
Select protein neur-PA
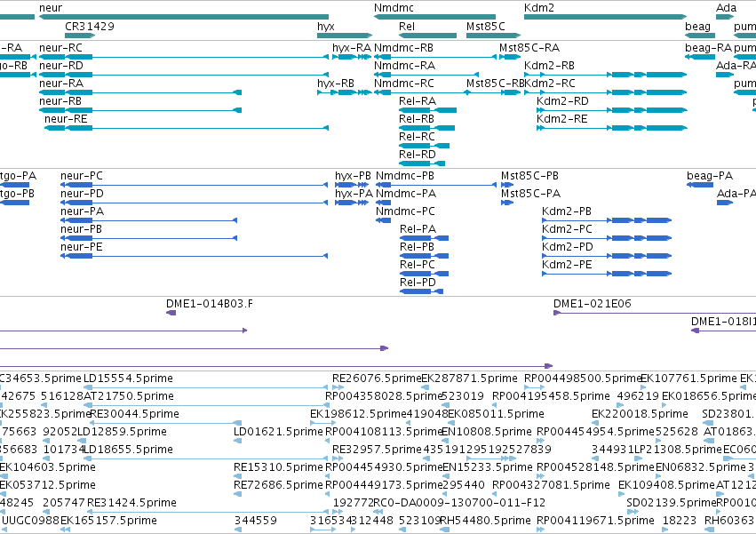coord(82,211)
